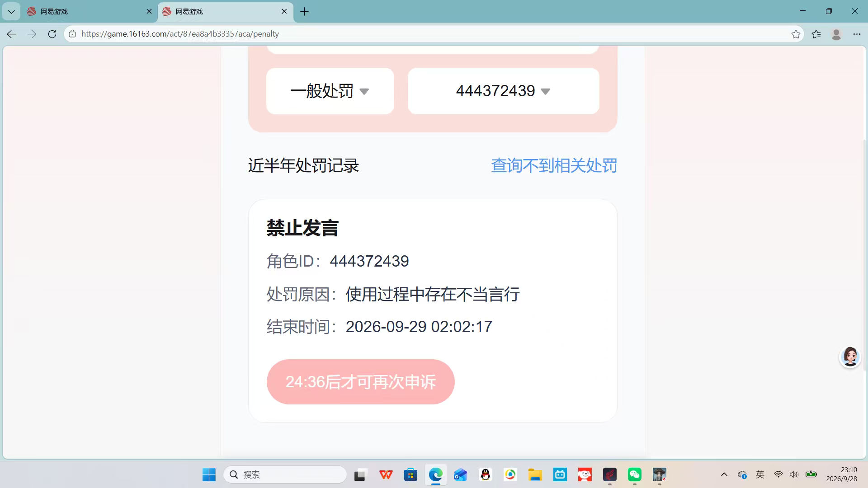Open the 查询不到相关处罚 link

pyautogui.click(x=554, y=165)
